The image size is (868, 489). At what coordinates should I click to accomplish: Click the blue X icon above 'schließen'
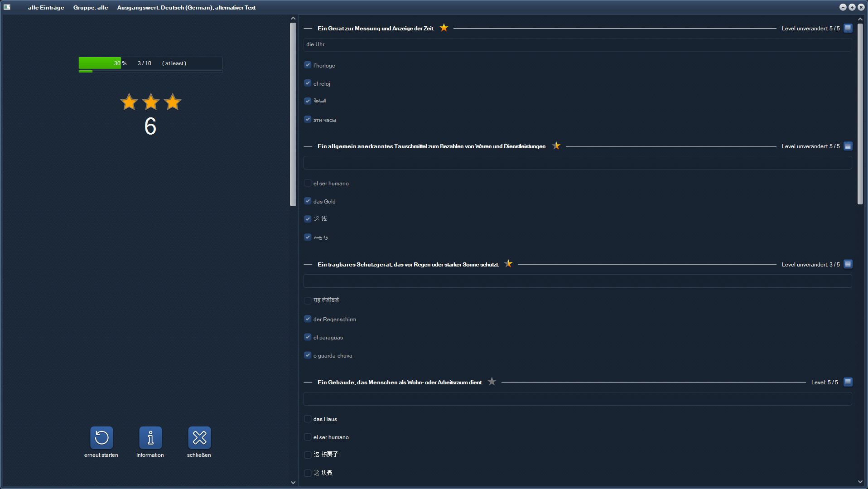tap(199, 438)
